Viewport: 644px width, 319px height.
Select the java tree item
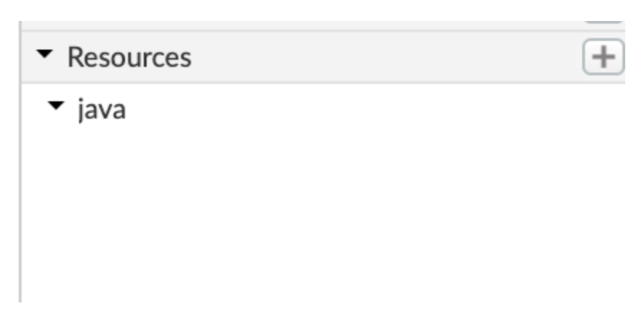click(x=101, y=110)
